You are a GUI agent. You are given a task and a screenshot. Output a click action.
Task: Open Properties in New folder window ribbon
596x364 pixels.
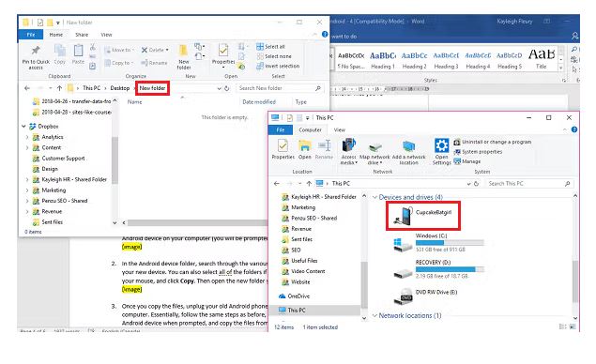(x=223, y=55)
